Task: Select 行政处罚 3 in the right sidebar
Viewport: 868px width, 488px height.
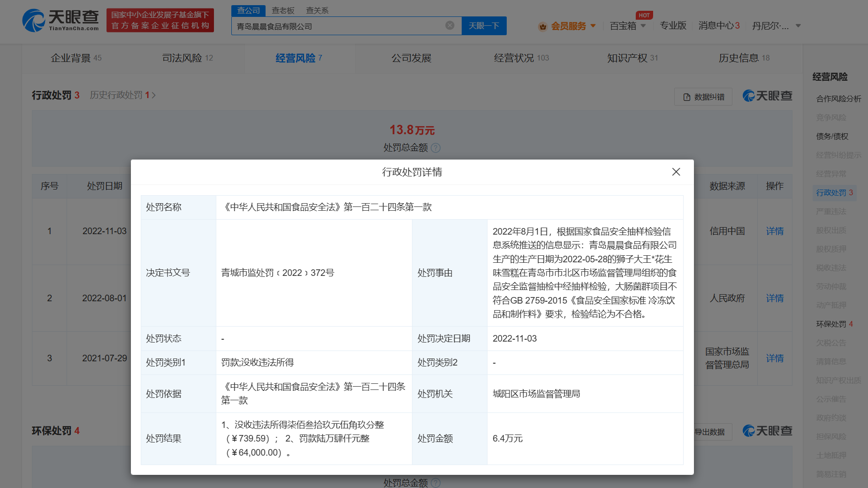Action: 834,193
